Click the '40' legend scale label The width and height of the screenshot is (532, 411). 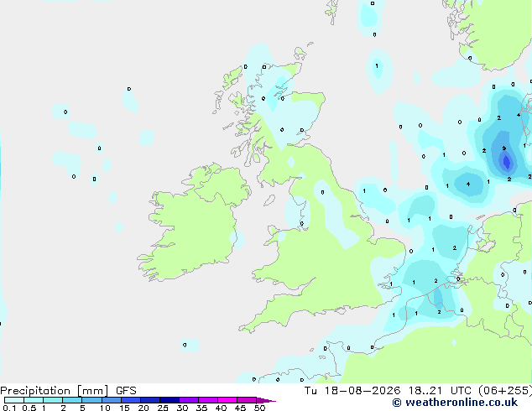pos(221,408)
